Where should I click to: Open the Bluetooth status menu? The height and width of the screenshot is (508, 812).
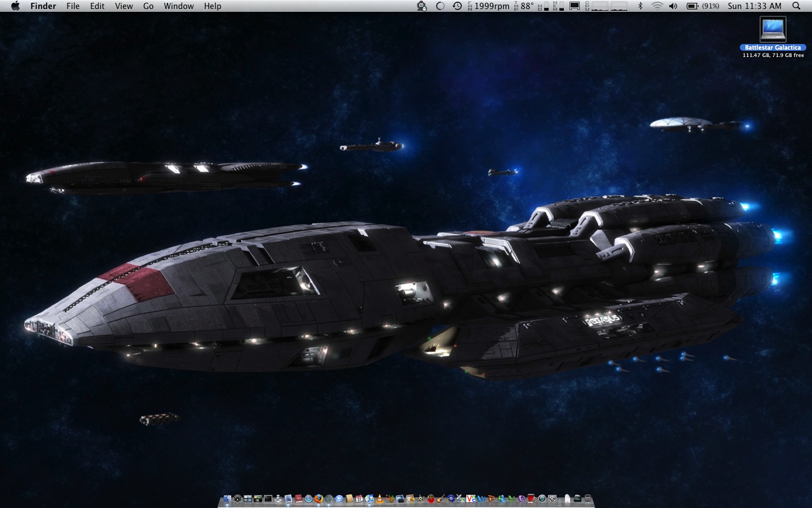coord(640,6)
